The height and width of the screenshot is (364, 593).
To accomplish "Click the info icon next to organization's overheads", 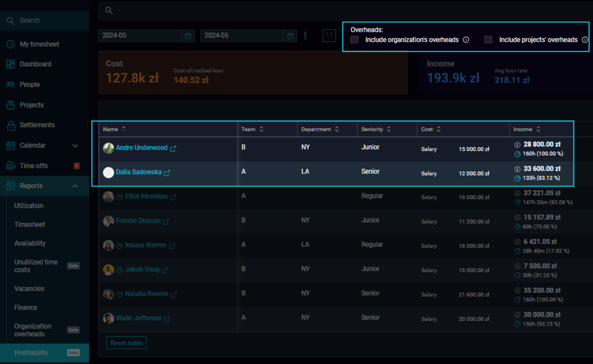I will click(x=466, y=40).
